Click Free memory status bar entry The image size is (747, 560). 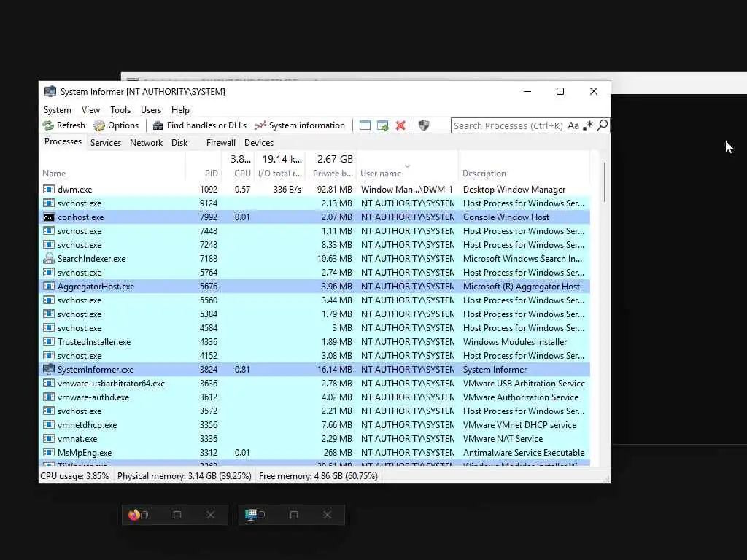[318, 475]
